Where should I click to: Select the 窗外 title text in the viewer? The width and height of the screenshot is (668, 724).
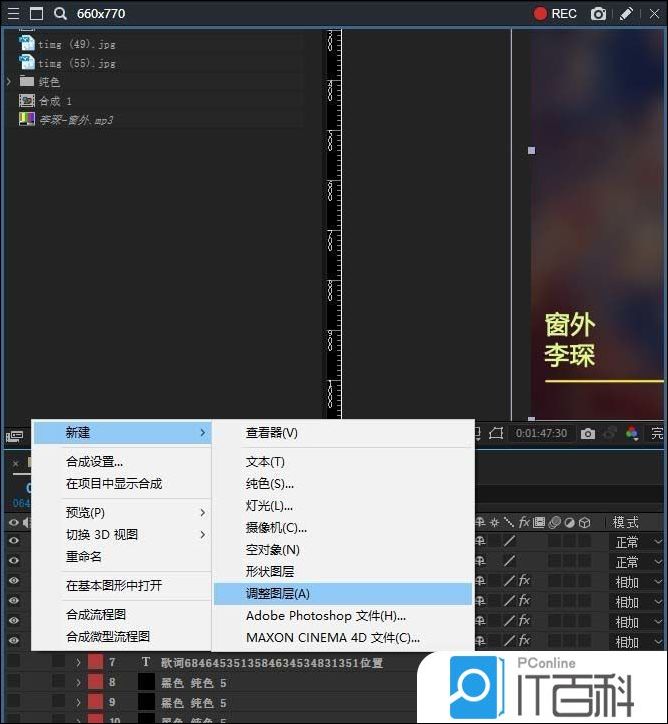[x=570, y=325]
